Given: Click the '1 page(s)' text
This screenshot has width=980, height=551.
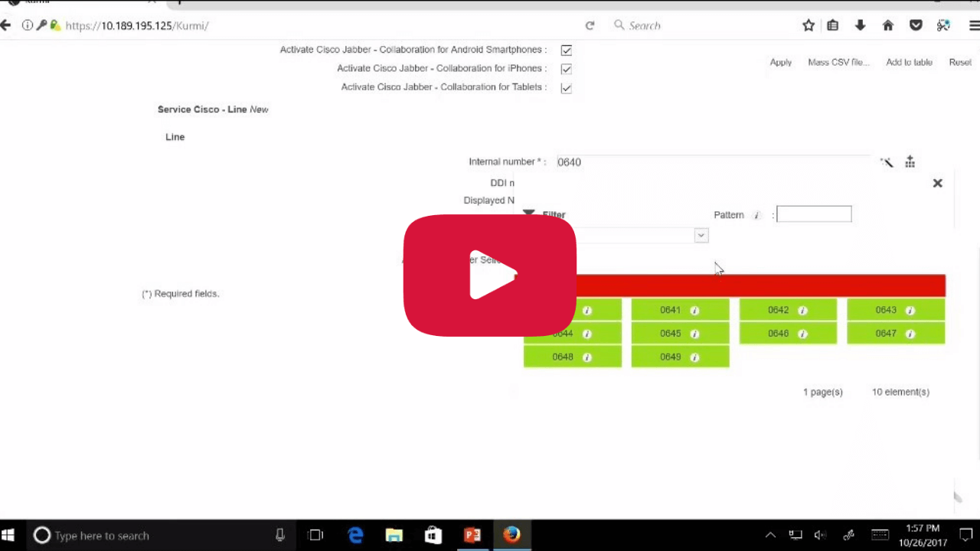Looking at the screenshot, I should [x=823, y=392].
